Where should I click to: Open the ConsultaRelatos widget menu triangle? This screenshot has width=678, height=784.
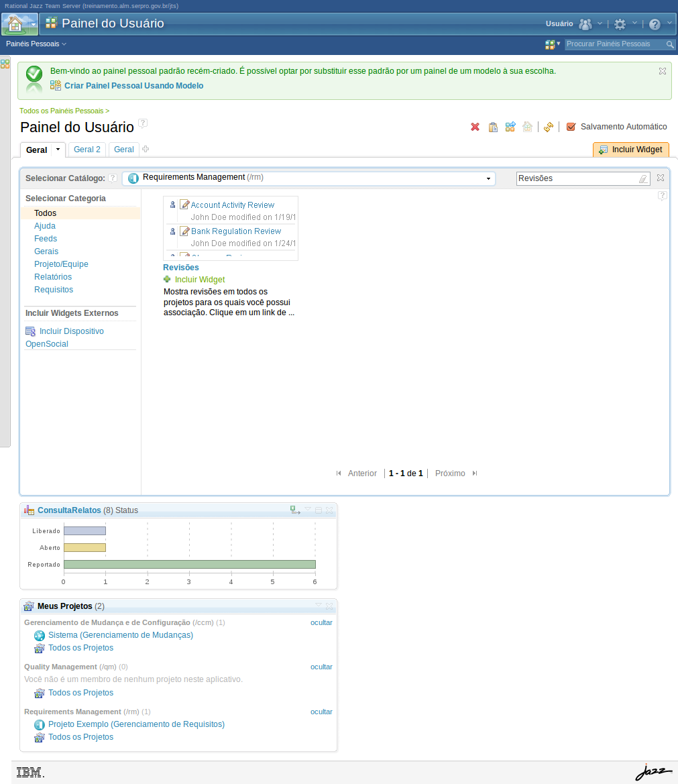tap(308, 509)
